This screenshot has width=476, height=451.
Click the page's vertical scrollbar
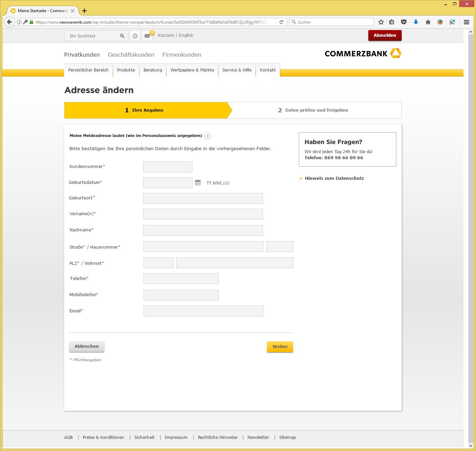click(x=471, y=238)
